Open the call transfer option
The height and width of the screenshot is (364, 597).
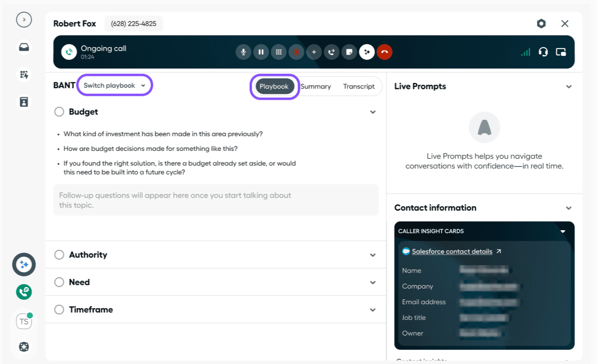tap(332, 52)
